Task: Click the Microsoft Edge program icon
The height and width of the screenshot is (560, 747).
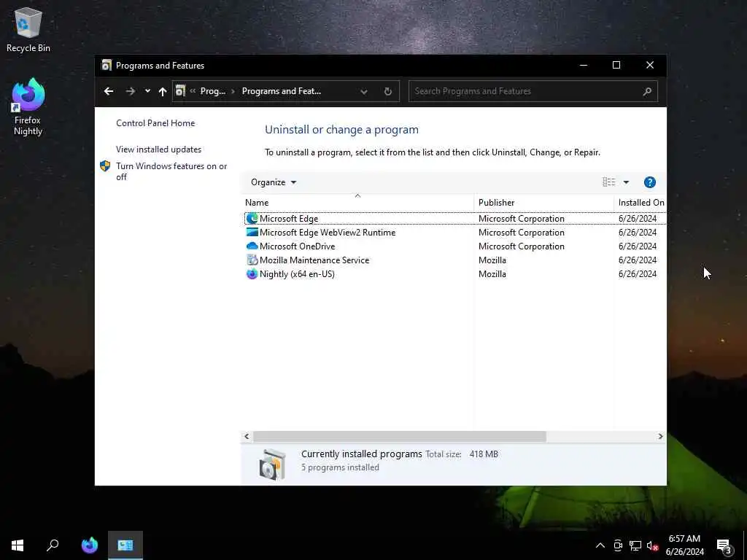Action: coord(252,219)
